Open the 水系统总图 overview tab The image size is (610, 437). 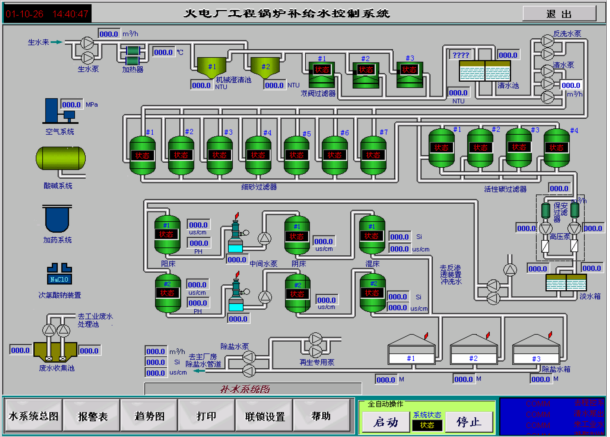35,415
